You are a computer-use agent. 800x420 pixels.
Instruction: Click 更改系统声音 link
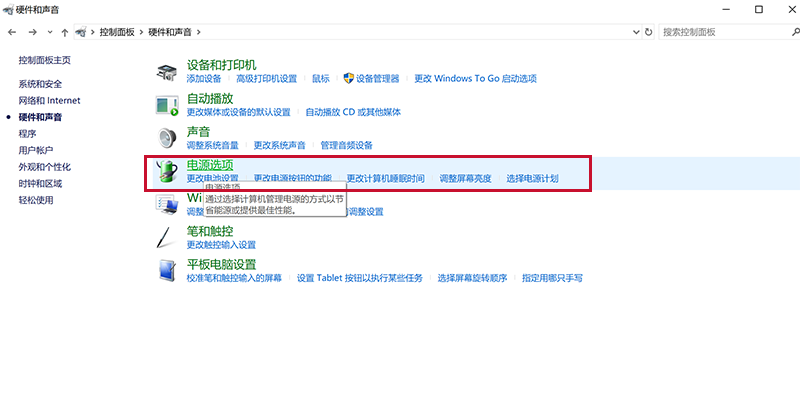tap(279, 145)
